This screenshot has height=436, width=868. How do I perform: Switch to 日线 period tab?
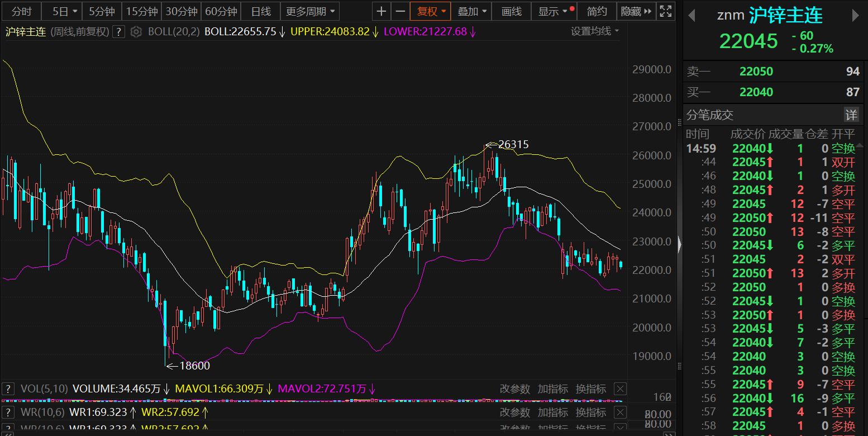[x=261, y=11]
